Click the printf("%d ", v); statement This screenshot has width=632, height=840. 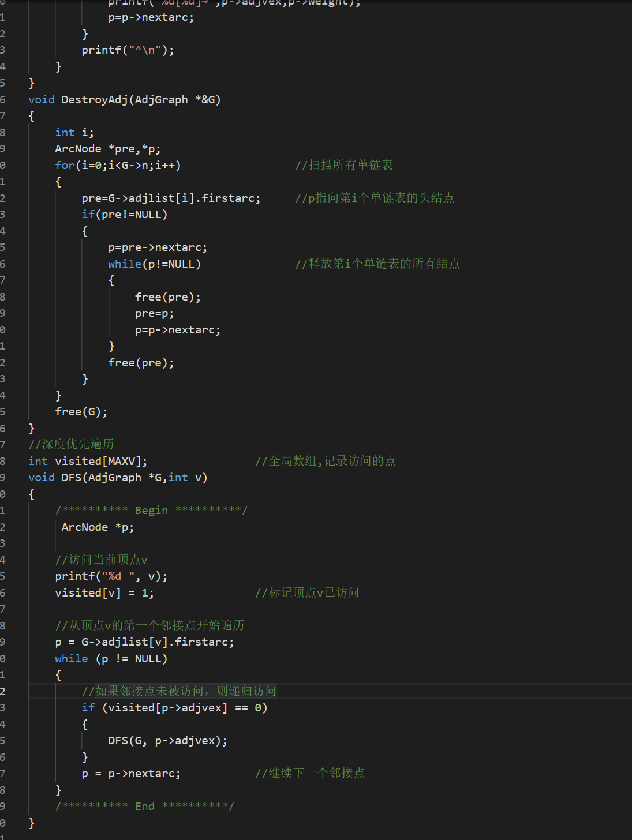pos(111,576)
